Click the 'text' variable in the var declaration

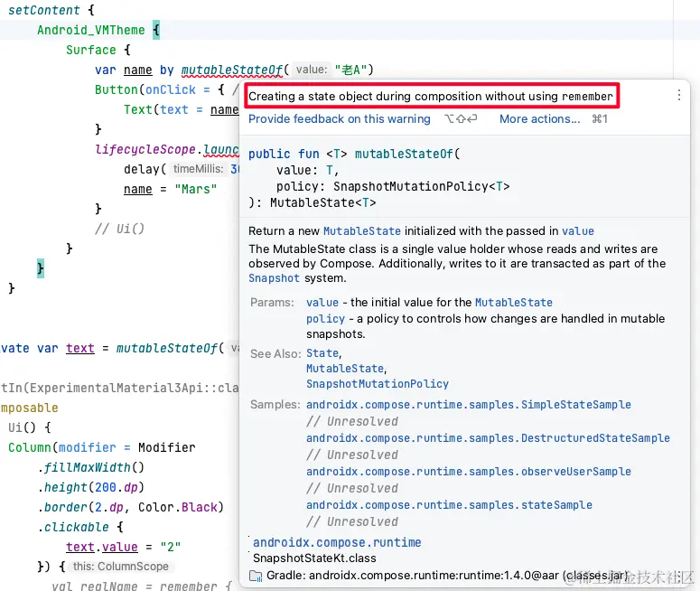80,348
